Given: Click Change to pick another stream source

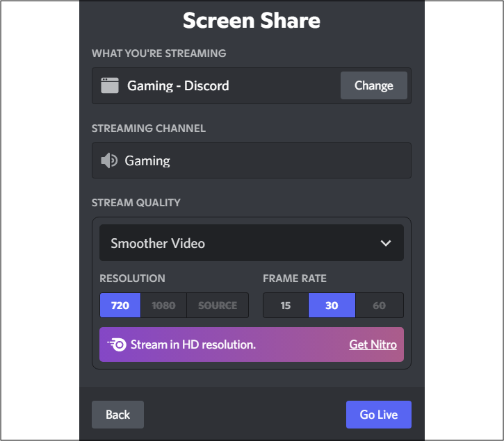Looking at the screenshot, I should point(374,85).
